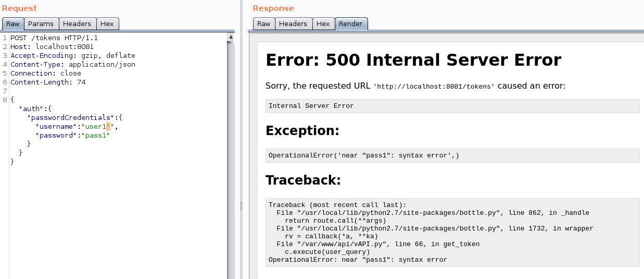Click the bottle.py line 862 traceback entry
The image size is (644, 279).
pyautogui.click(x=433, y=213)
